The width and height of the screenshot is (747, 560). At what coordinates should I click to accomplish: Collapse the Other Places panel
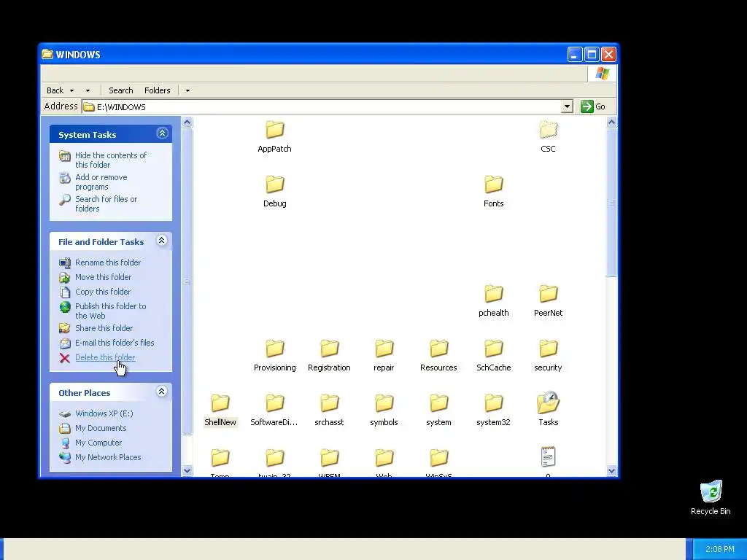[x=162, y=392]
